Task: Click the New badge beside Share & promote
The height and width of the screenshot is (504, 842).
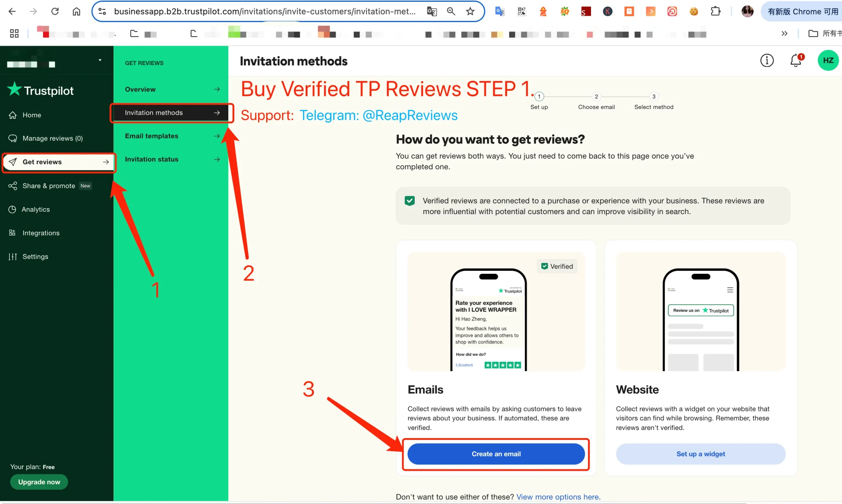Action: (x=85, y=186)
